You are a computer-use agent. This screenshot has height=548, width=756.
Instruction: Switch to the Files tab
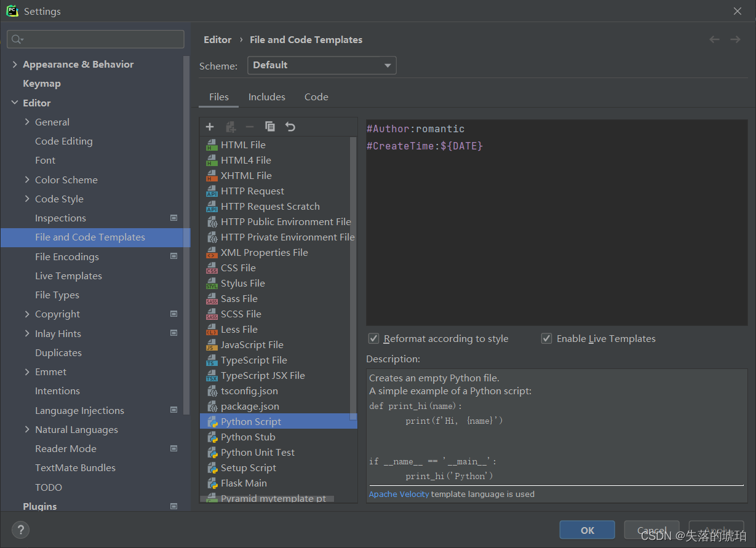point(219,97)
